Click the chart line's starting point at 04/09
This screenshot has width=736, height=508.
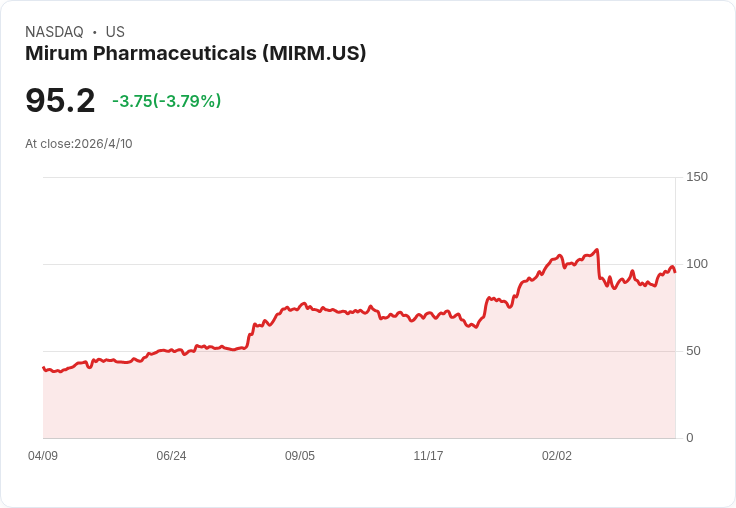click(44, 368)
